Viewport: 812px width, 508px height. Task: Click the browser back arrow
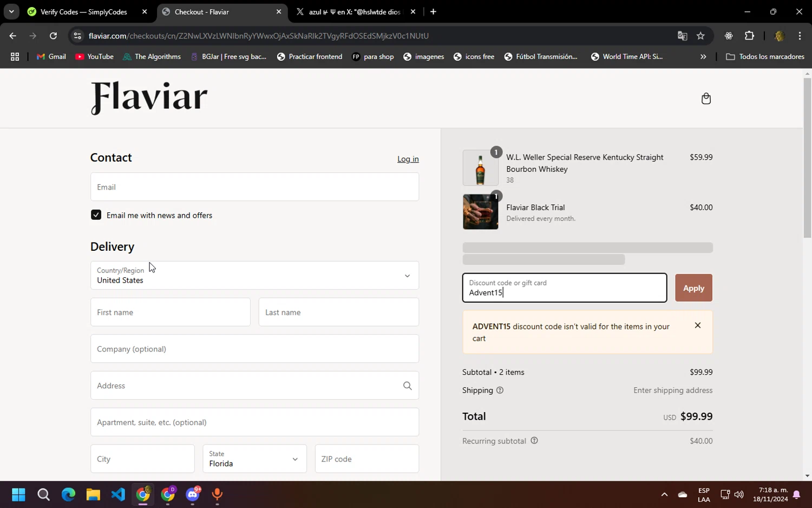coord(12,36)
